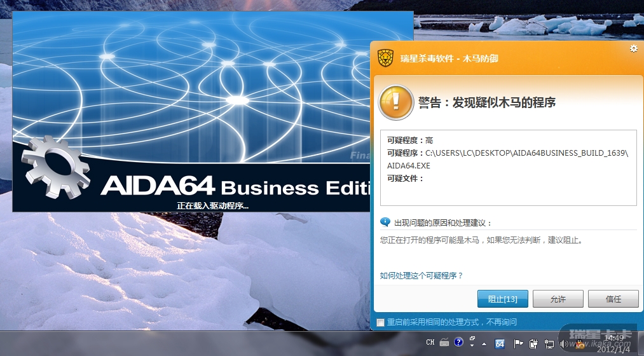Image resolution: width=644 pixels, height=356 pixels.
Task: Click the orange warning exclamation icon
Action: (x=395, y=102)
